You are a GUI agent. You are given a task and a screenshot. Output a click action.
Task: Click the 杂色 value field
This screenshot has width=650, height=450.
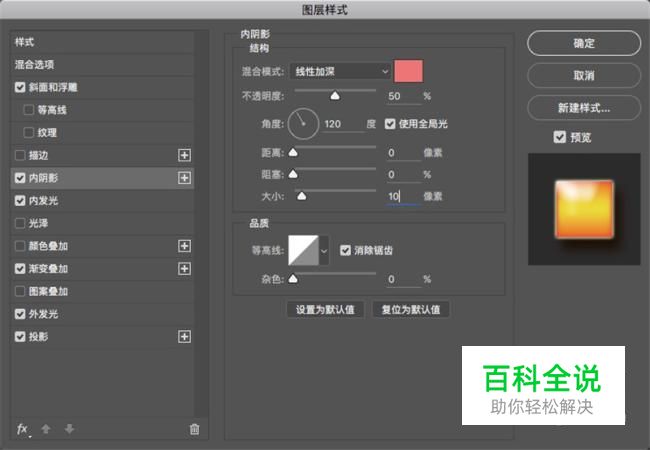(403, 280)
